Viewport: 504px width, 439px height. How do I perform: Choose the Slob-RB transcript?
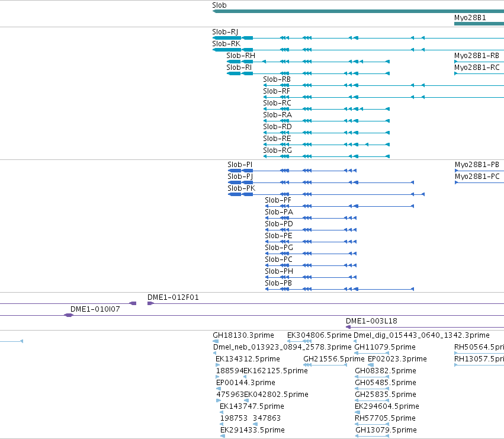[277, 79]
